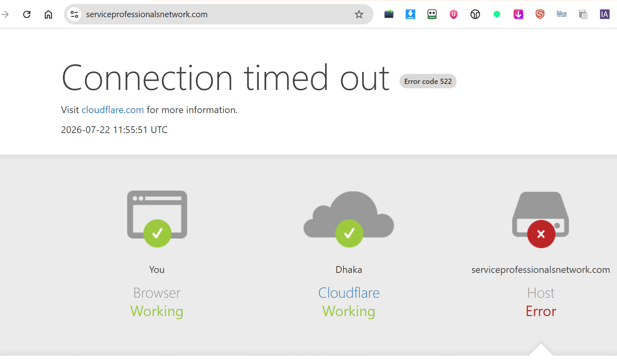
Task: Open the green circle extension
Action: (497, 14)
